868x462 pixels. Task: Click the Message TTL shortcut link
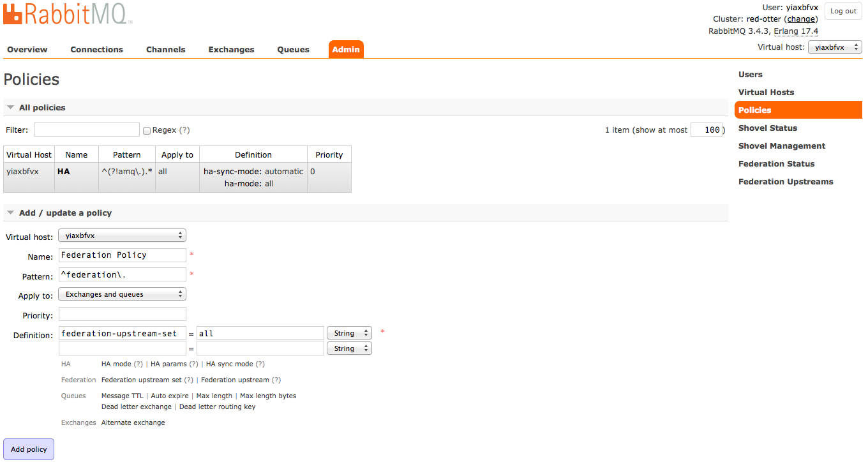tap(123, 396)
